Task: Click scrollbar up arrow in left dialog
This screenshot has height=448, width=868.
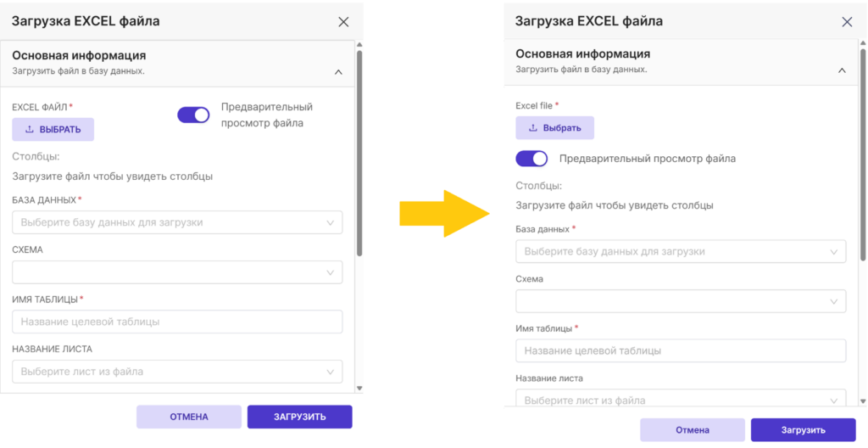Action: tap(359, 44)
